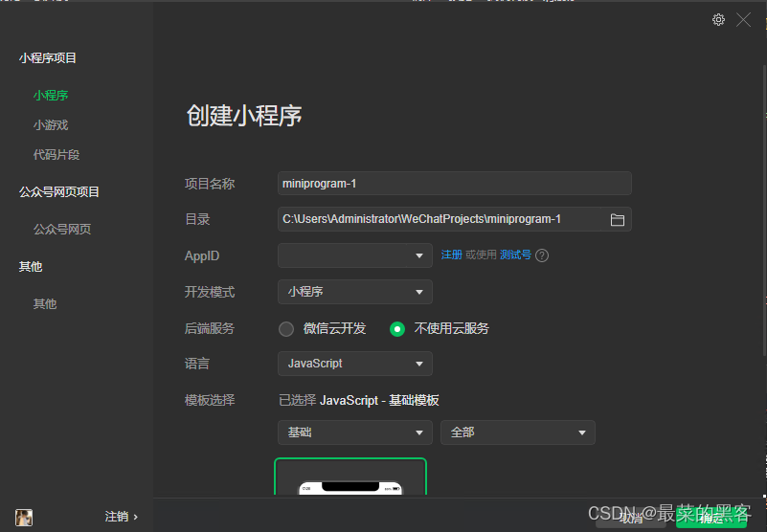The height and width of the screenshot is (532, 767).
Task: Open AppID help question mark icon
Action: click(x=542, y=255)
